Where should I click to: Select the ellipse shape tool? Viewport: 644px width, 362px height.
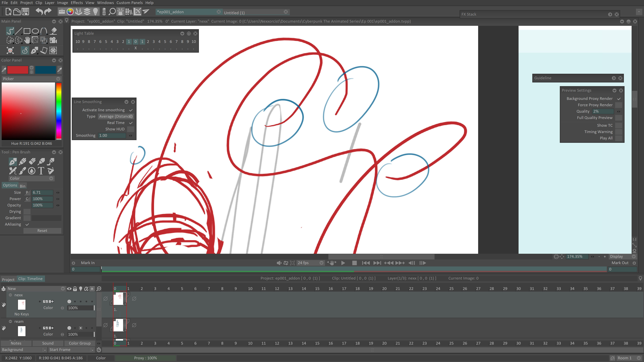pos(35,31)
